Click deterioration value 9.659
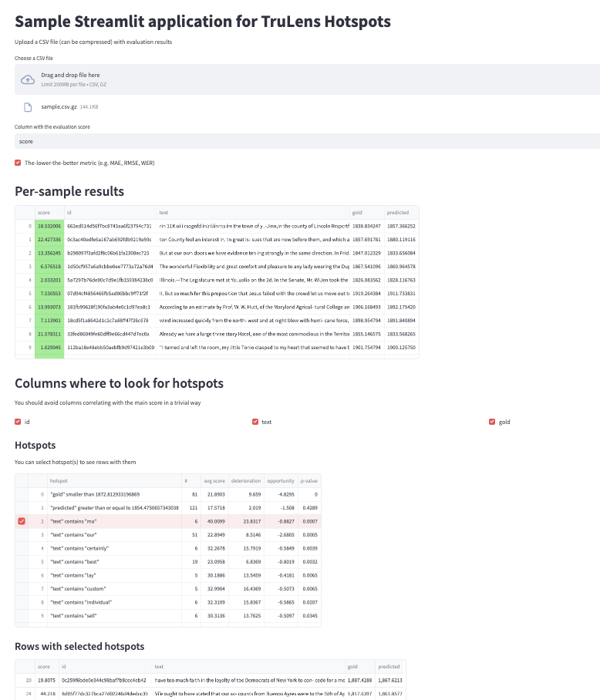 pos(246,495)
